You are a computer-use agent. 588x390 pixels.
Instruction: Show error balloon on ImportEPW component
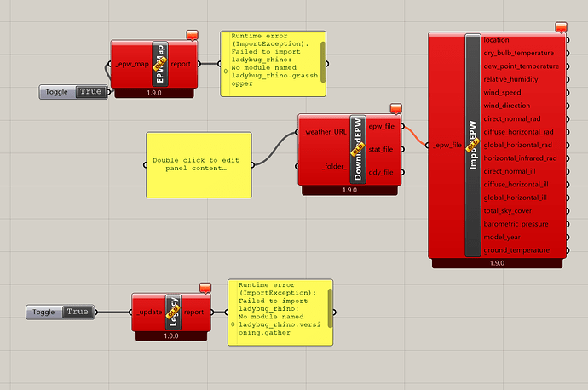(559, 28)
